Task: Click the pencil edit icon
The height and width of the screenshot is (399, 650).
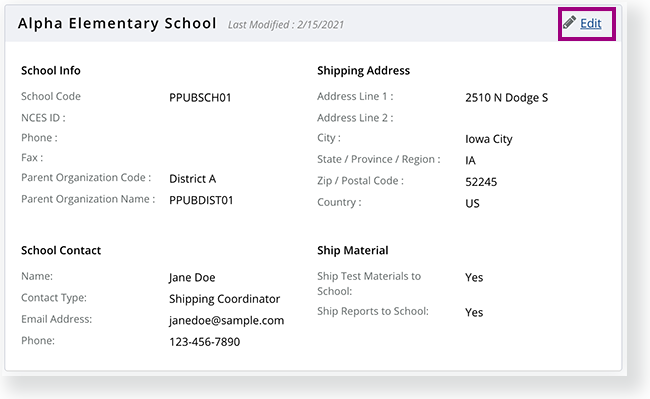Action: (x=569, y=22)
